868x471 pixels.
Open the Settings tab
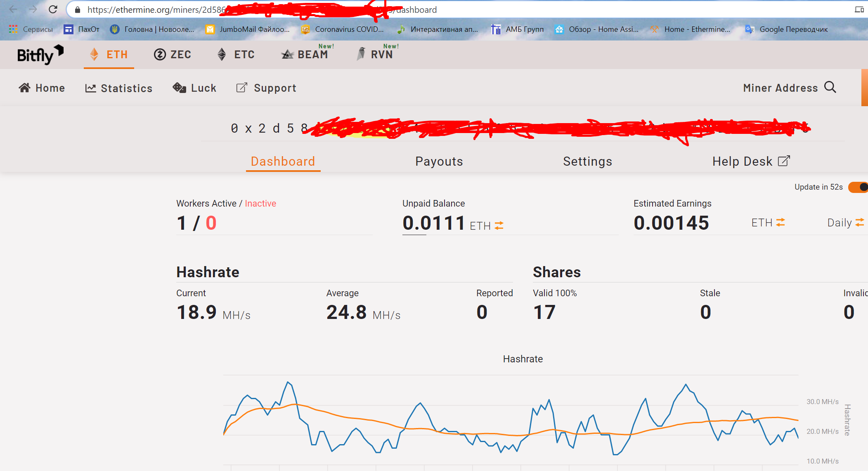pyautogui.click(x=587, y=162)
